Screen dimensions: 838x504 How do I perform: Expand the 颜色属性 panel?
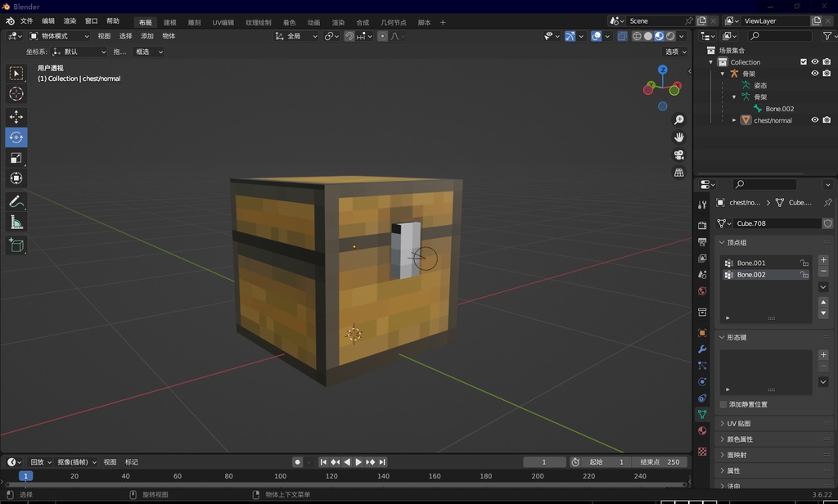722,439
